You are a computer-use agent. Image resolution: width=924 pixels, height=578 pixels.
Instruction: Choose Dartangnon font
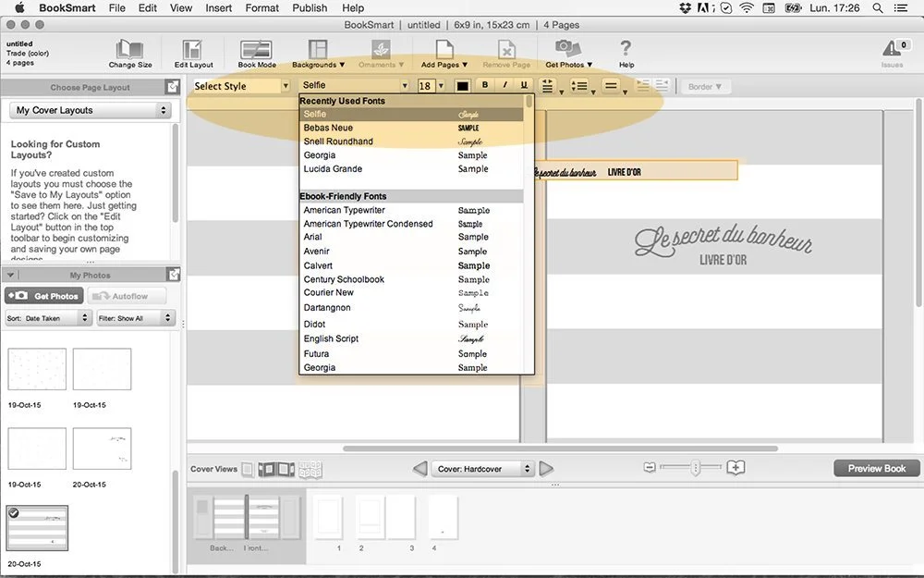click(411, 308)
